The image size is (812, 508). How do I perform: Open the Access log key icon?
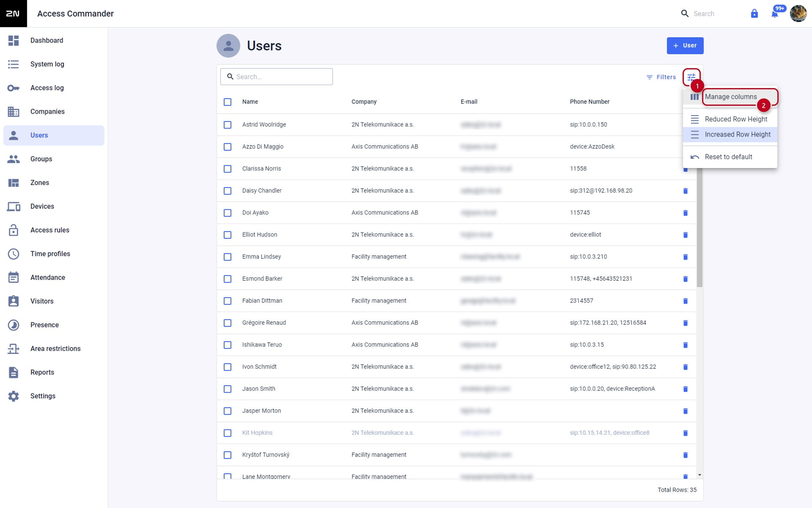coord(14,88)
